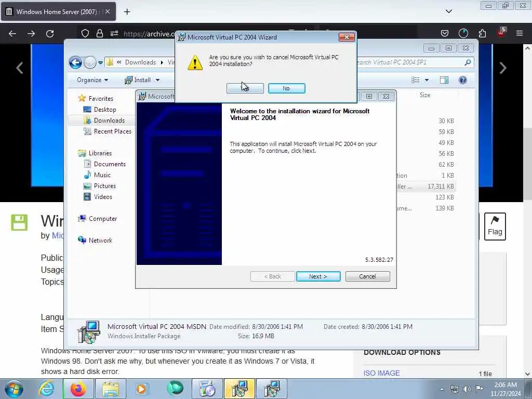
Task: Click the Action Center flag tray icon
Action: 478,389
